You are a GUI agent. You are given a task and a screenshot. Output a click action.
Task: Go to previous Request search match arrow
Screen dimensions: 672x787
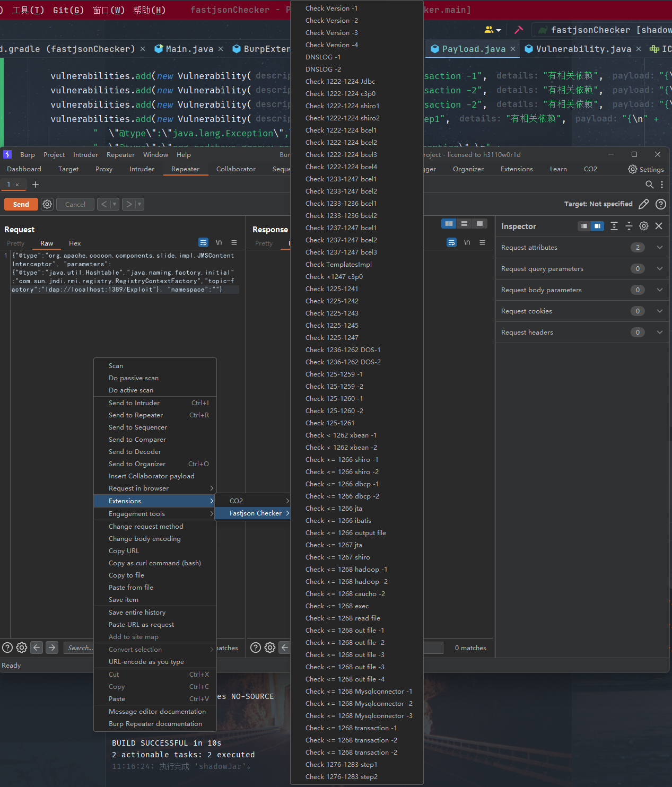click(37, 648)
